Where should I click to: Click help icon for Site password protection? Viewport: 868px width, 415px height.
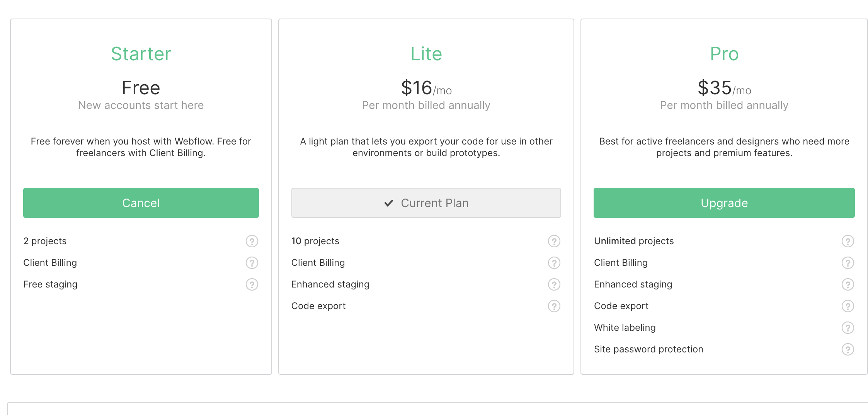pos(848,349)
